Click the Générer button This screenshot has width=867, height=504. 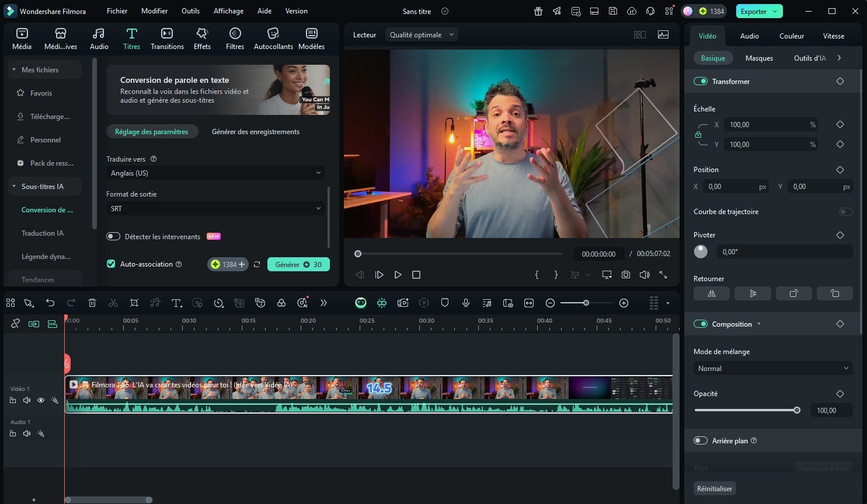pos(298,264)
